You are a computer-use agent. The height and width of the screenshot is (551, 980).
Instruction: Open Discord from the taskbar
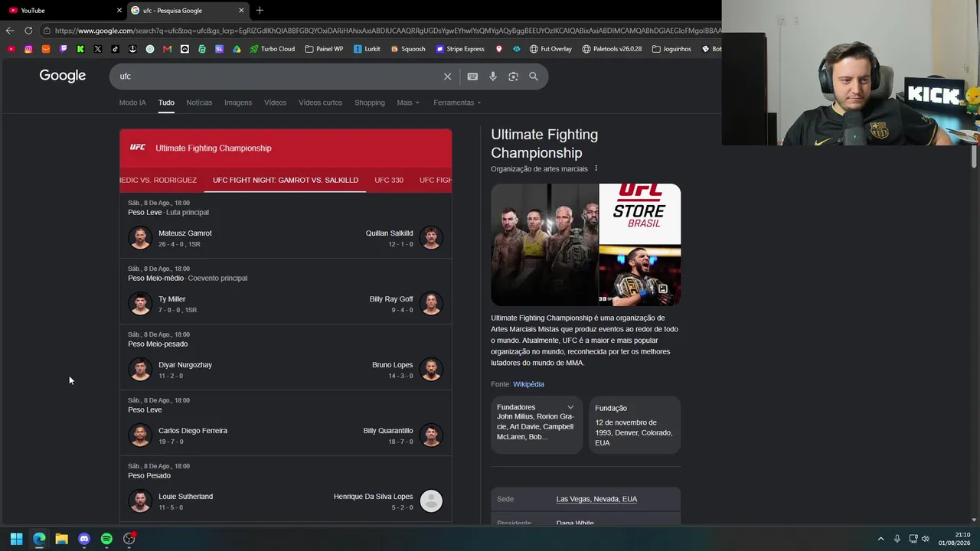pos(84,539)
